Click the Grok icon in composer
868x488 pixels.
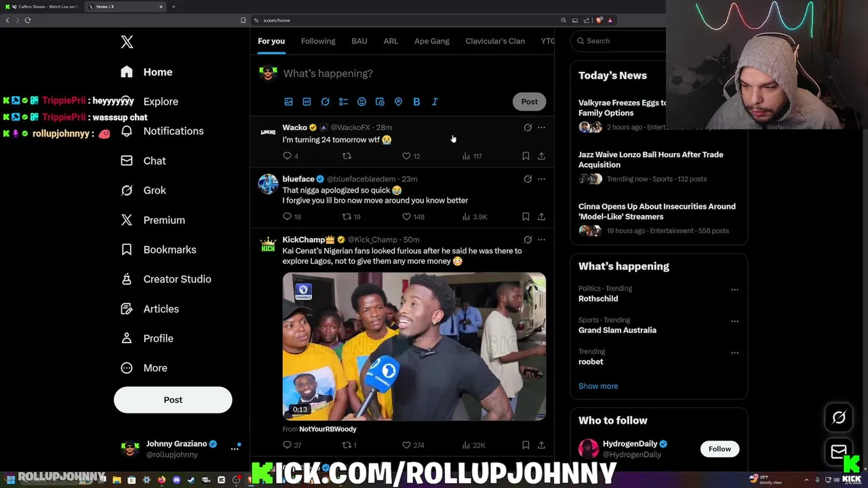tap(325, 102)
